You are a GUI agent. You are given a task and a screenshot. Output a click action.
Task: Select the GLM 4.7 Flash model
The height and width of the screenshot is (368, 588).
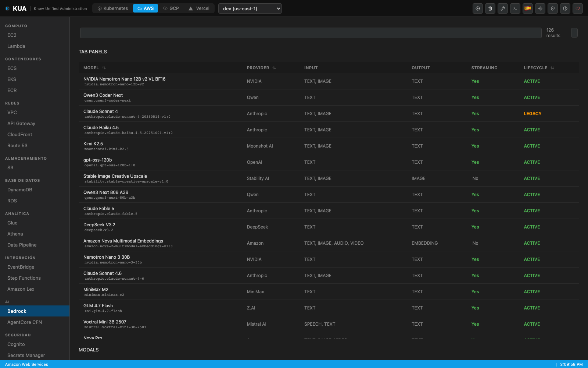pyautogui.click(x=329, y=308)
